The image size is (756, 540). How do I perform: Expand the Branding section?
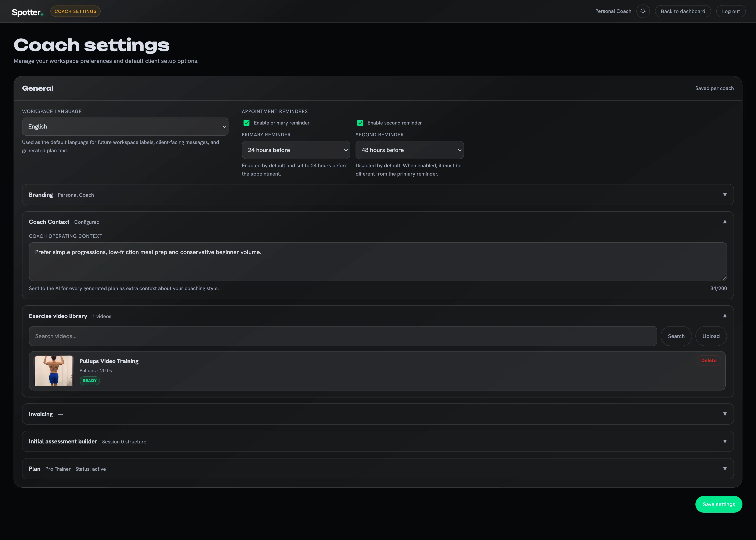click(378, 195)
